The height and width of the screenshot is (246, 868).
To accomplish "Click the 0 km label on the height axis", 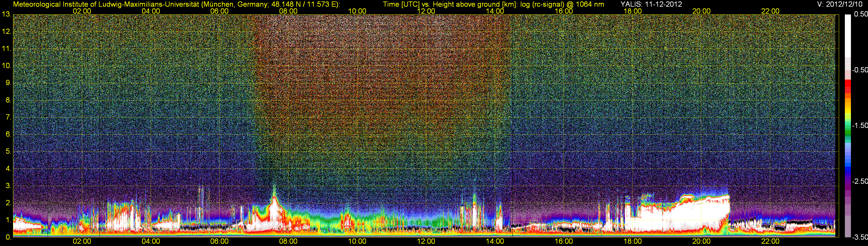I will point(8,237).
